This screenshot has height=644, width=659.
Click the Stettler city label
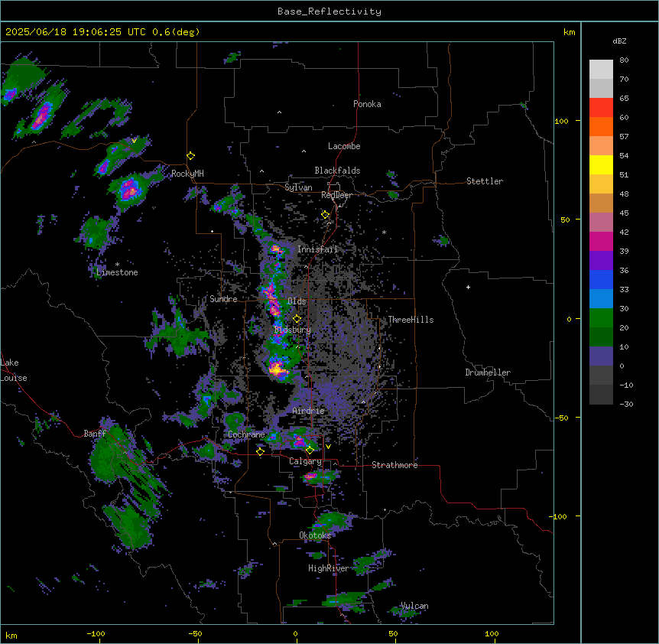pos(485,181)
